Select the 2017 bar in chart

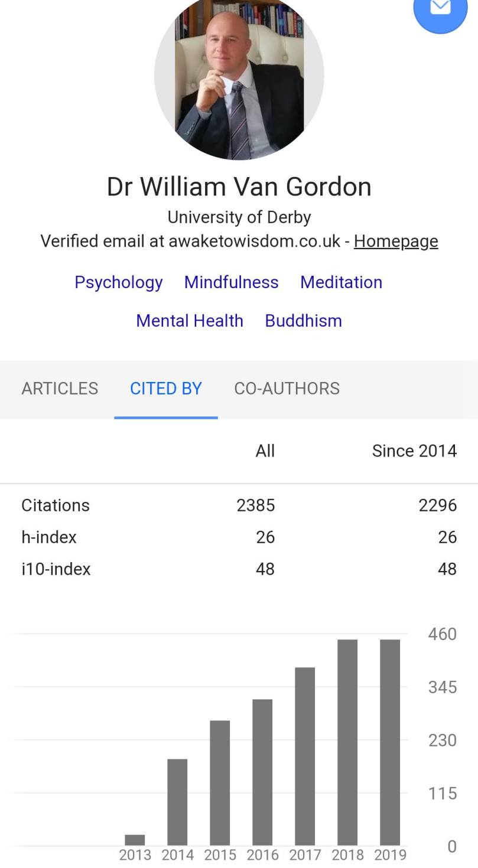pos(305,756)
